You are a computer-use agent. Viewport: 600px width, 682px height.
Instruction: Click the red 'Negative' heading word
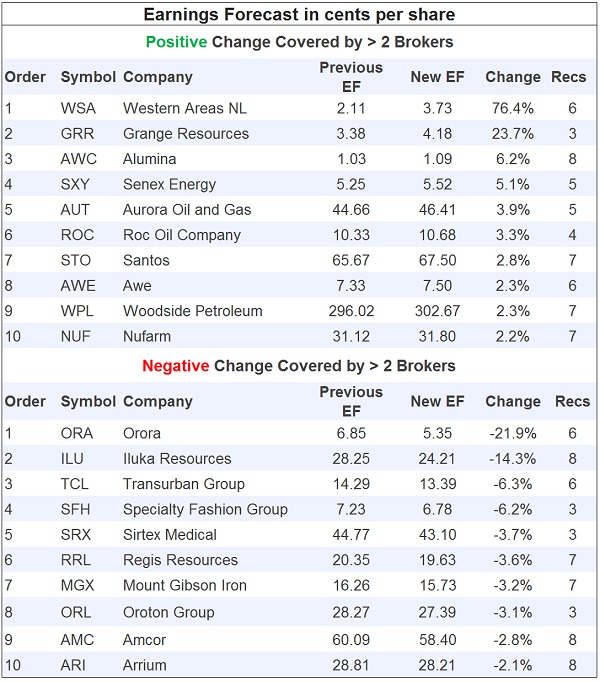(x=175, y=366)
